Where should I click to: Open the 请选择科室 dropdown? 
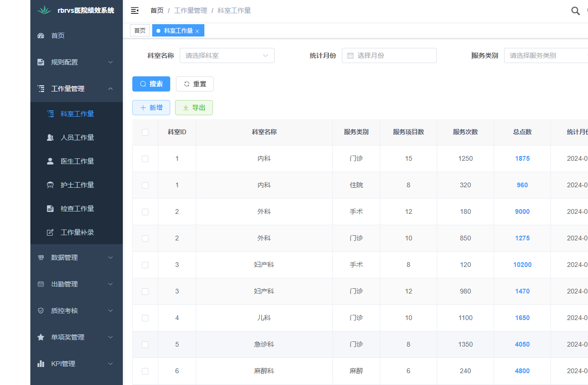click(227, 55)
